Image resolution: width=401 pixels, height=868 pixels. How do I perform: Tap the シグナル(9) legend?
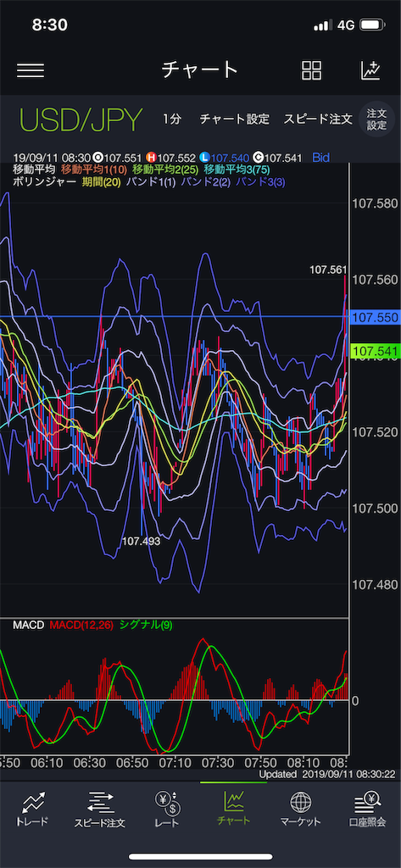coord(145,626)
